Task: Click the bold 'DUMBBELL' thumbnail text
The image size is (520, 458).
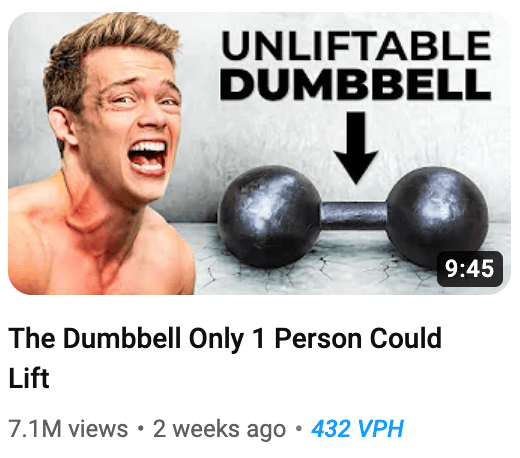Action: [355, 84]
